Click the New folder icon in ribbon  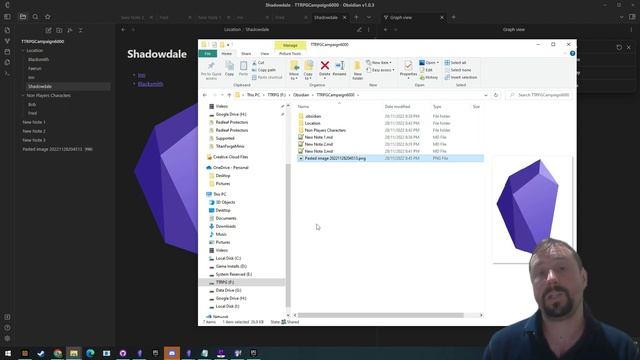[x=357, y=65]
